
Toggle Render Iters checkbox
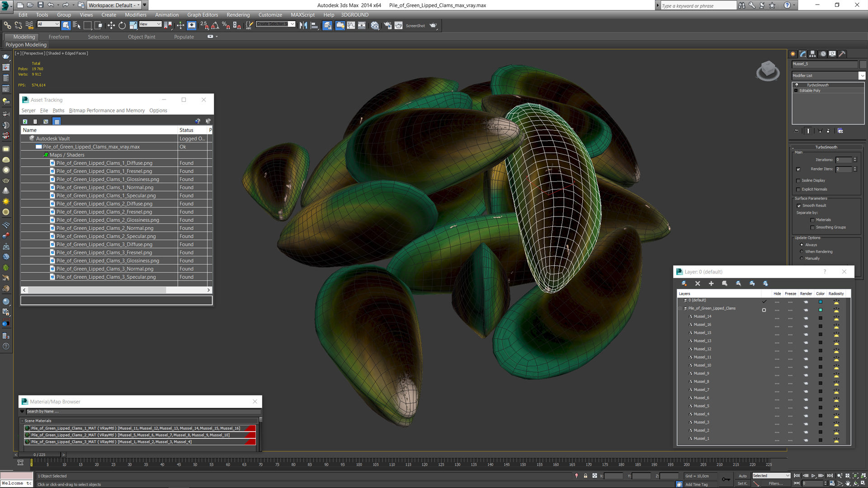click(798, 169)
